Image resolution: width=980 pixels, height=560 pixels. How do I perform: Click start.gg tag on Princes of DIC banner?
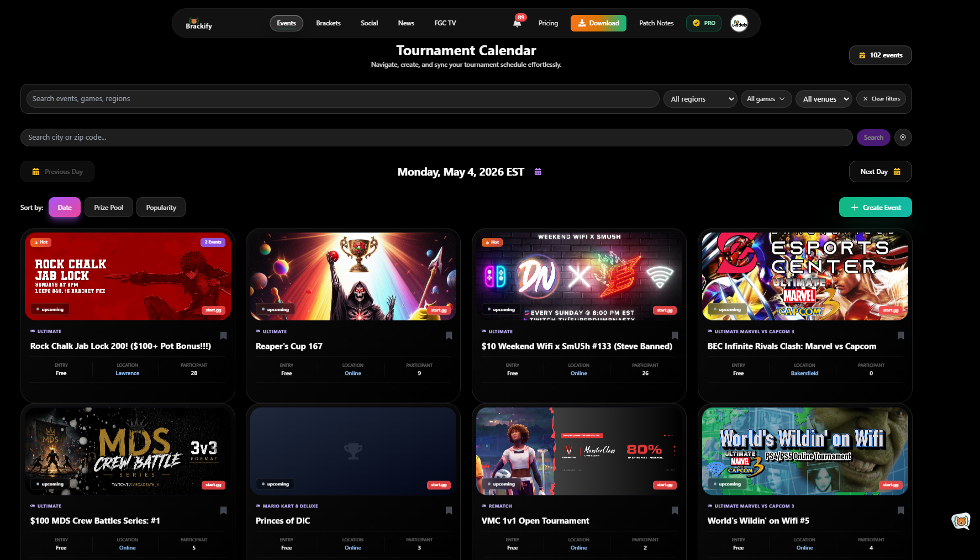click(439, 485)
